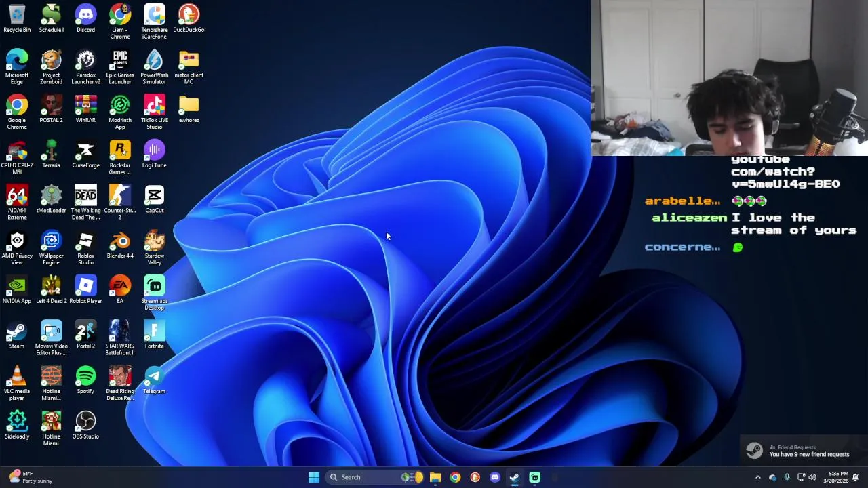Launch Terraria
Viewport: 868px width, 488px height.
point(51,155)
